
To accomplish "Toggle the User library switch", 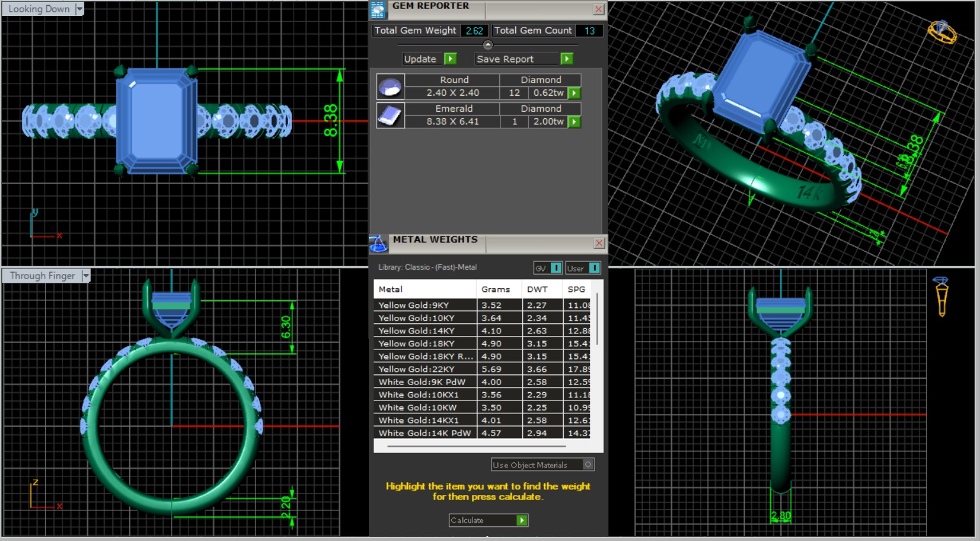I will (594, 268).
